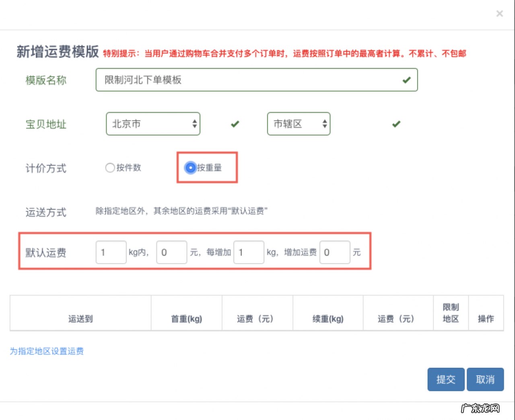Click the 操作 column header
The width and height of the screenshot is (515, 420).
[486, 319]
